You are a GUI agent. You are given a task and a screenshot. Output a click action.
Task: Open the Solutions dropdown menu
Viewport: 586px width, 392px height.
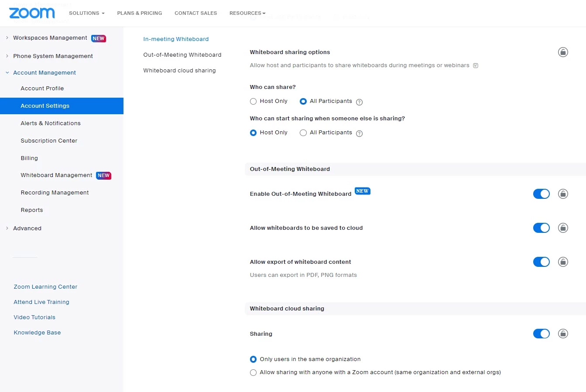[87, 13]
